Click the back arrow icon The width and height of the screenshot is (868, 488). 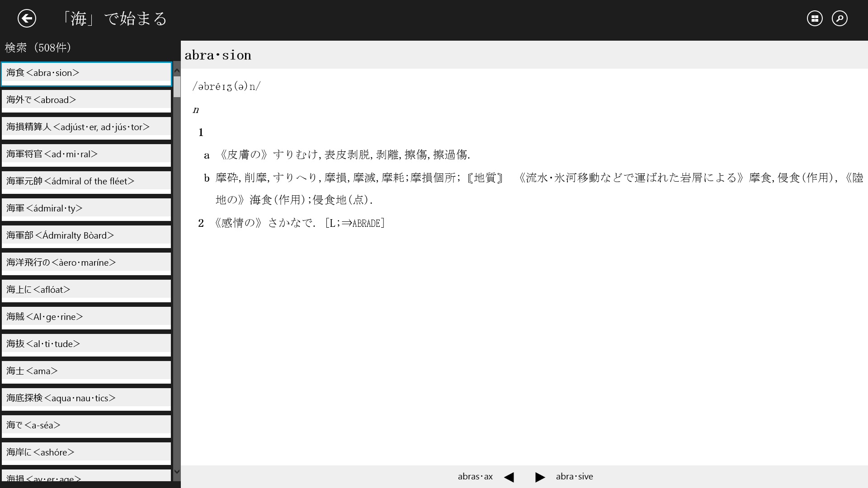coord(27,19)
